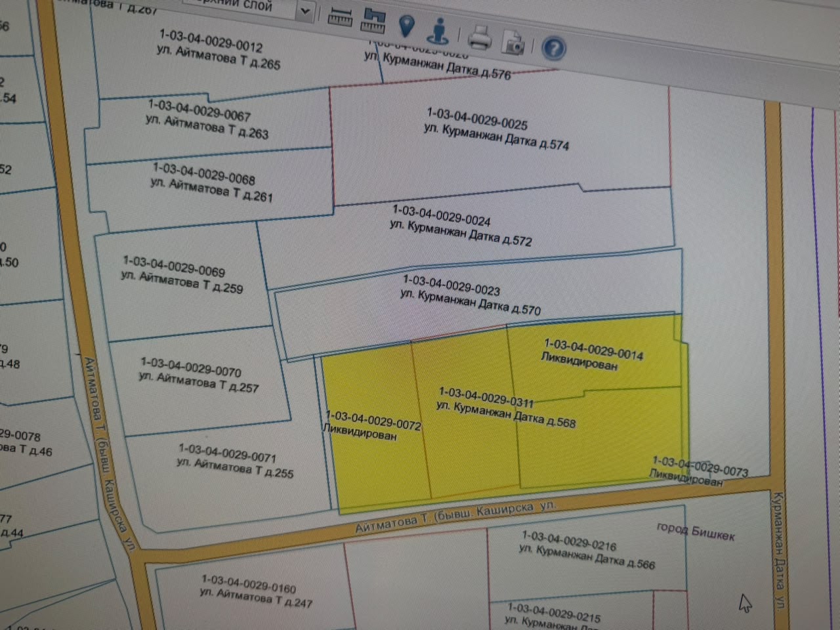Select liquidated parcel 1-03-04-0029-0072
This screenshot has width=840, height=630.
373,426
